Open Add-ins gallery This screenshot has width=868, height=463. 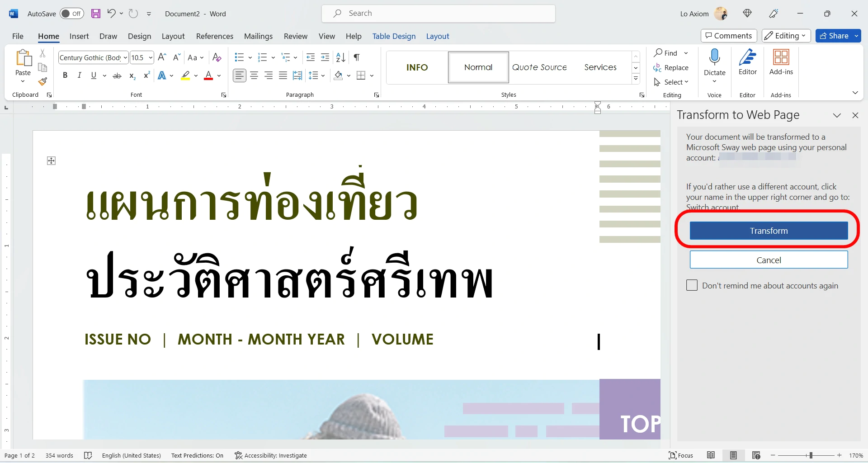click(x=781, y=62)
